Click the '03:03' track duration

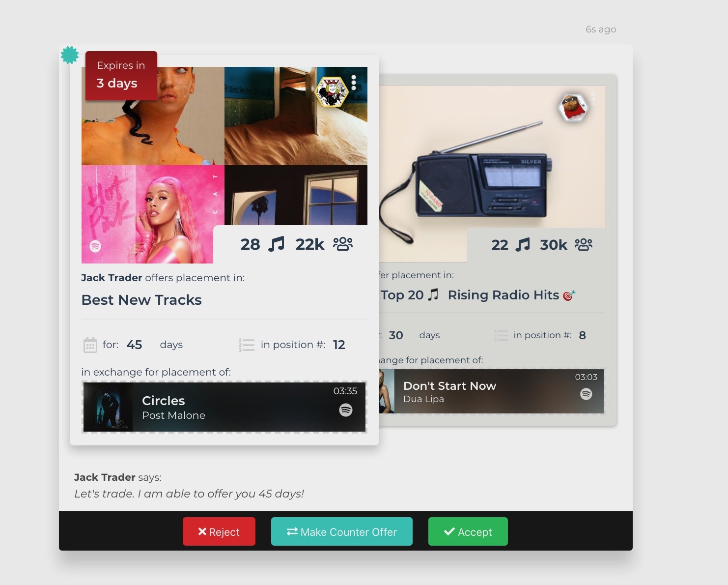click(x=586, y=377)
